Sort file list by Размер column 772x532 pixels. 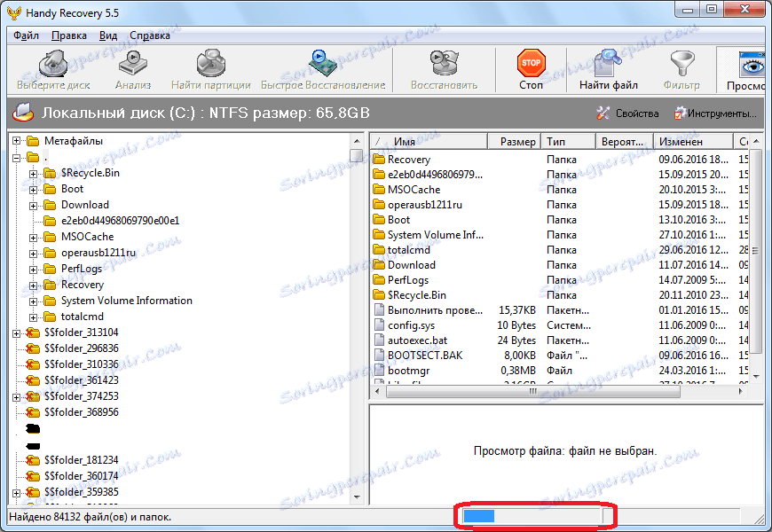[514, 141]
